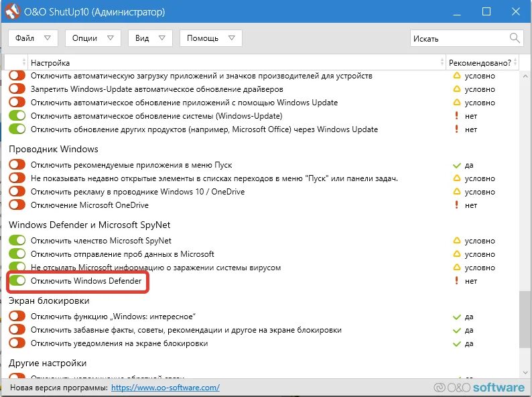
Task: Enable 'Запретить Windows-Update автоматическое обновление драйверов' switch
Action: 17,89
